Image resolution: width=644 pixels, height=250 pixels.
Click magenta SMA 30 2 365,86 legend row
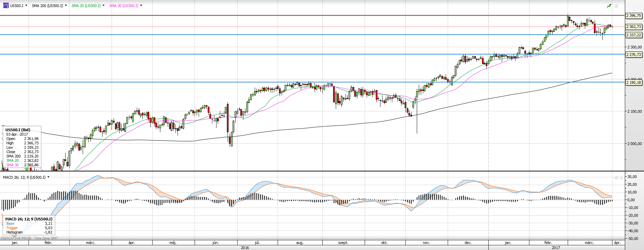pyautogui.click(x=23, y=165)
